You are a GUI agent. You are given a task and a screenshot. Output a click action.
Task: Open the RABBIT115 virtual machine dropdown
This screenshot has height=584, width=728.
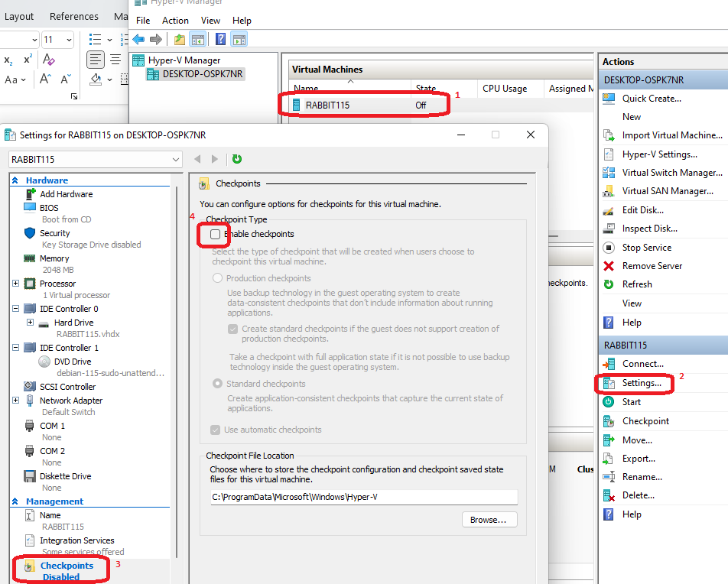click(95, 159)
